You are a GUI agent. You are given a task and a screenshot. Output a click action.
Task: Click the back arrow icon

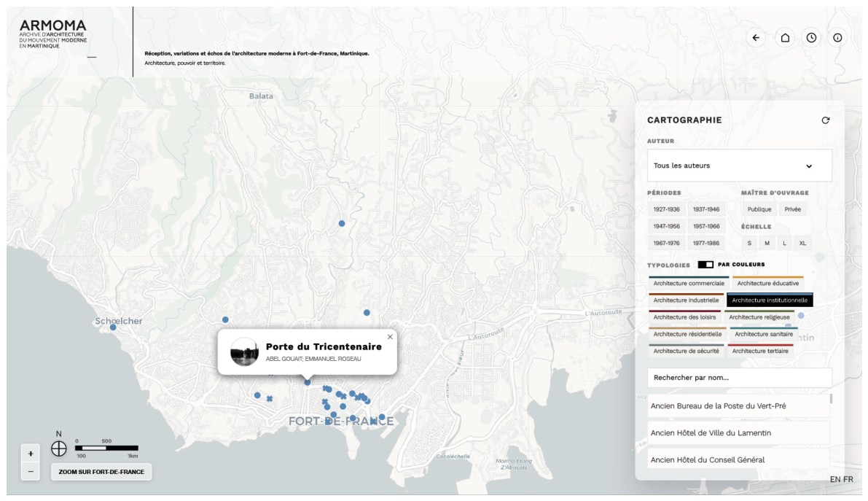pos(756,38)
